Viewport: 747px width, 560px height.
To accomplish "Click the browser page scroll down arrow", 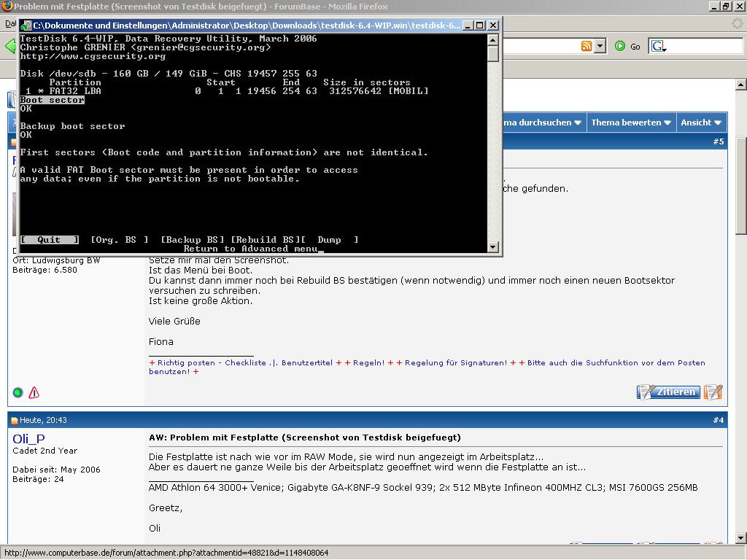I will point(741,539).
